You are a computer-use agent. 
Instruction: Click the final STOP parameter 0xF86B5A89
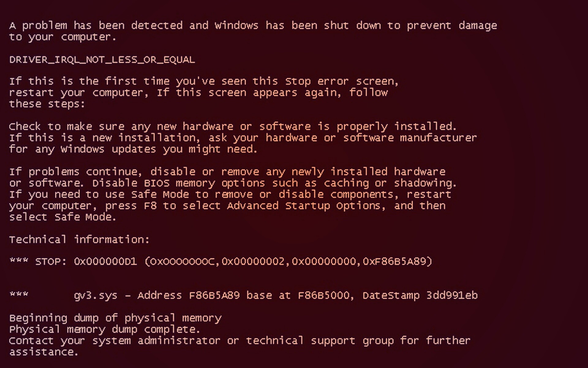pyautogui.click(x=394, y=262)
